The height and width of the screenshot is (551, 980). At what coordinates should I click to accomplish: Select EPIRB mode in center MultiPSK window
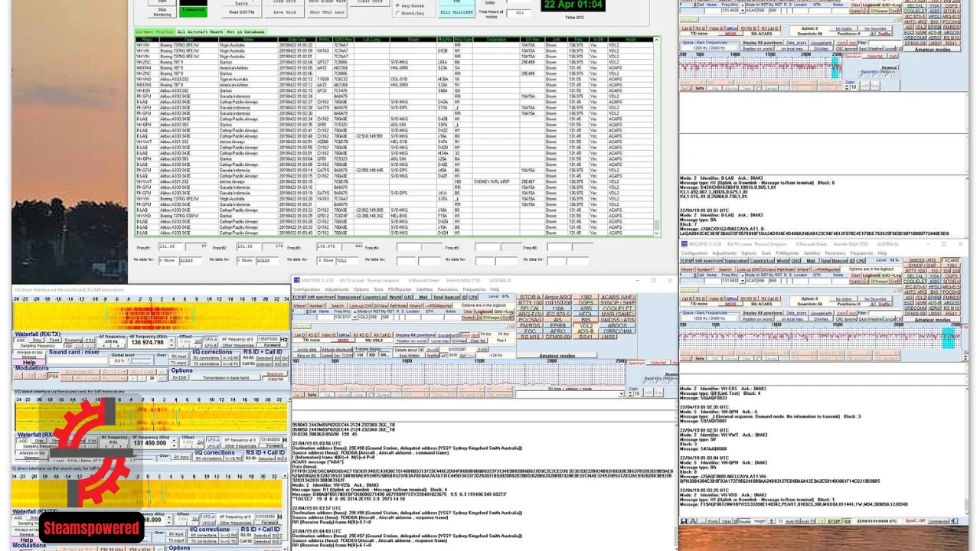pos(558,325)
